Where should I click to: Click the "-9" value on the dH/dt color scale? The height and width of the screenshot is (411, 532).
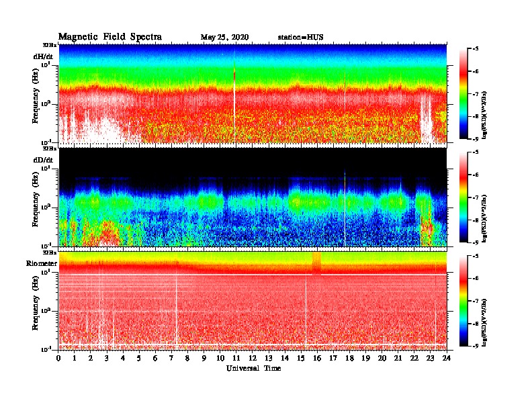tap(476, 139)
